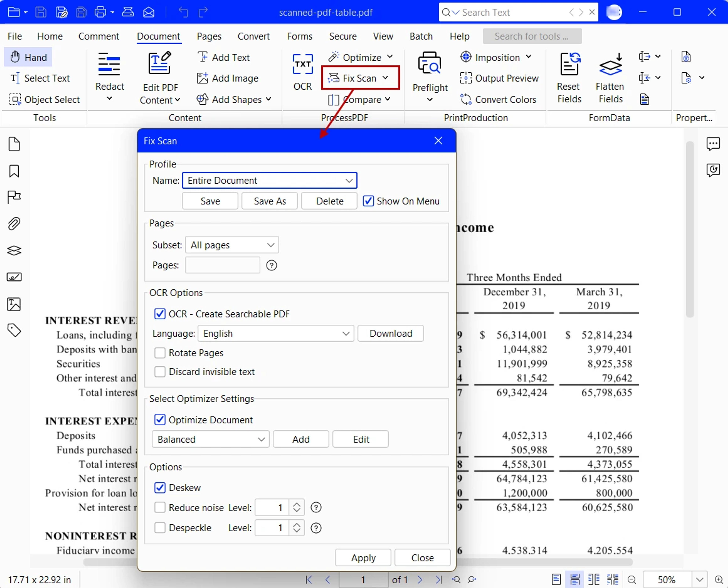The image size is (728, 588).
Task: Open the Secure ribbon tab
Action: click(343, 36)
